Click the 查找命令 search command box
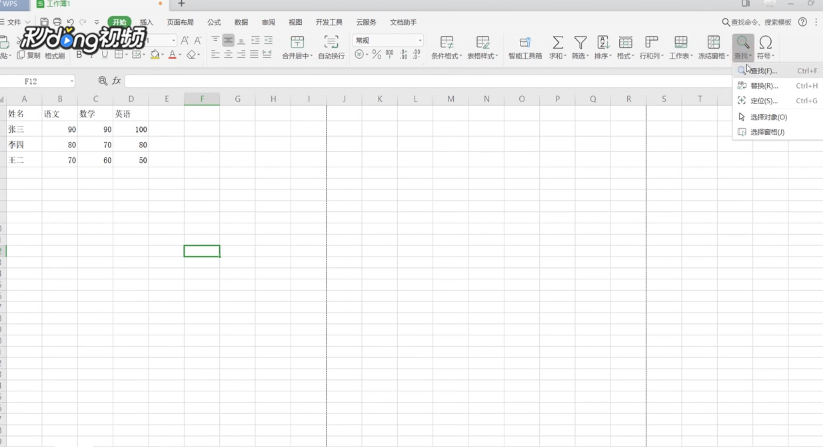Viewport: 823px width, 447px height. tap(756, 22)
